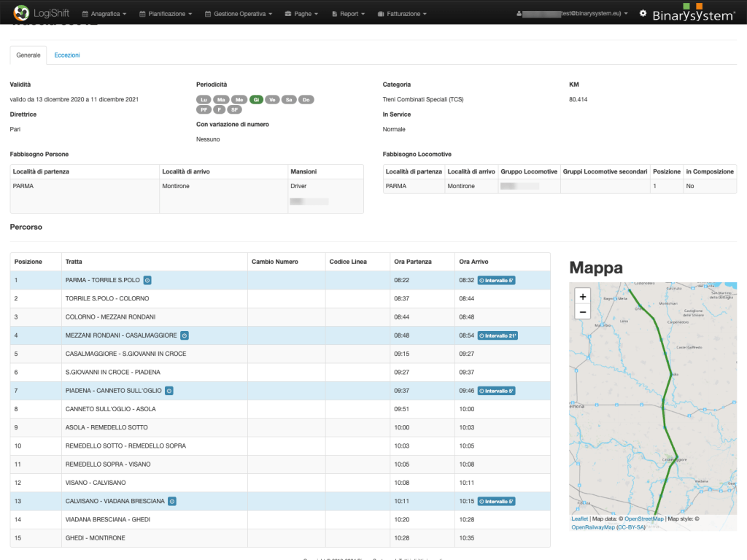Open the OpenRailwayMap link
747x560 pixels.
(x=593, y=528)
